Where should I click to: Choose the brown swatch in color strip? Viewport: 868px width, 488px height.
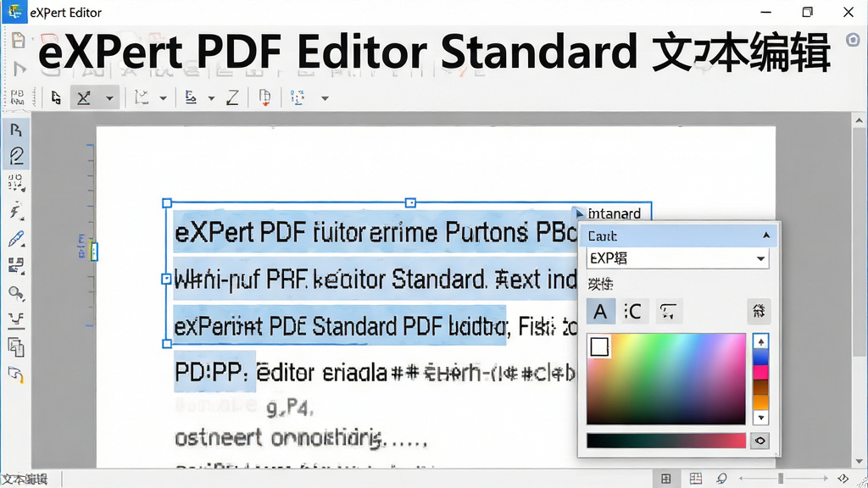tap(761, 387)
